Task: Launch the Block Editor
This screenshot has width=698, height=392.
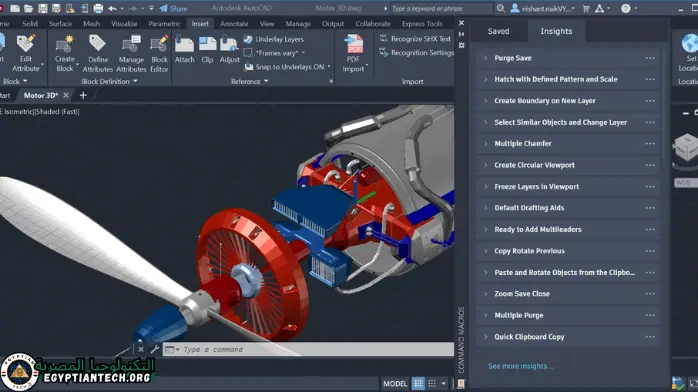Action: click(x=159, y=54)
